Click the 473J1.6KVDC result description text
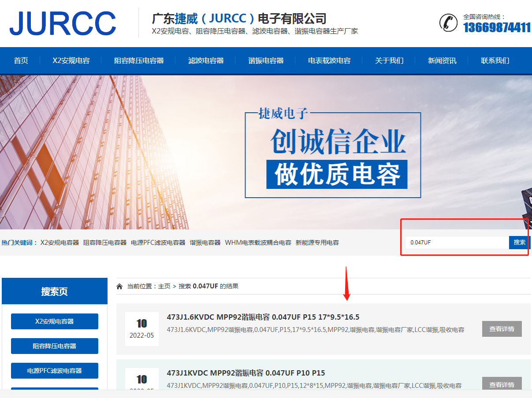The height and width of the screenshot is (398, 532). coord(316,330)
